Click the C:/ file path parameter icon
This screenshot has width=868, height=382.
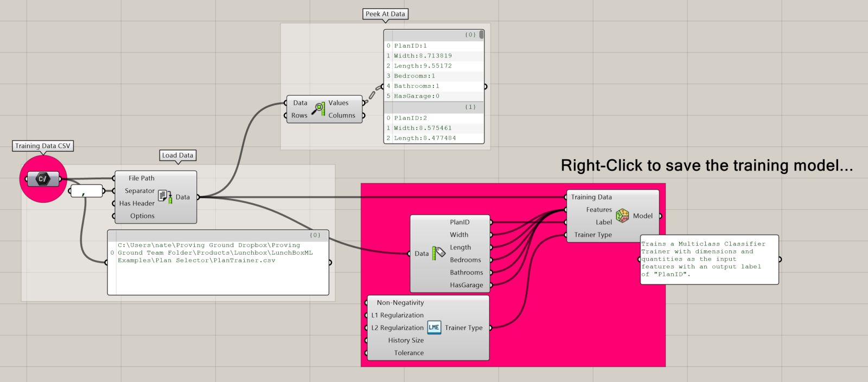click(42, 179)
